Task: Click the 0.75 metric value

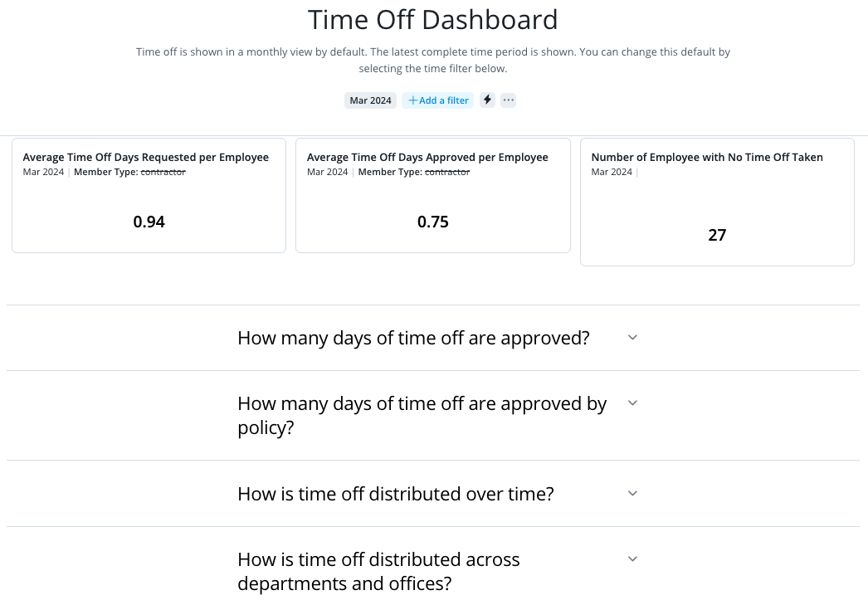Action: point(433,222)
